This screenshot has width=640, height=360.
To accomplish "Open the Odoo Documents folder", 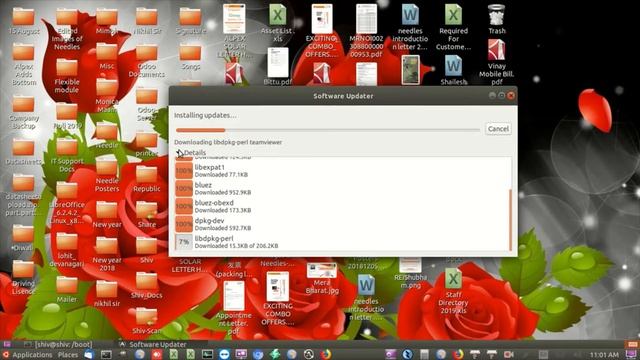I will 147,61.
